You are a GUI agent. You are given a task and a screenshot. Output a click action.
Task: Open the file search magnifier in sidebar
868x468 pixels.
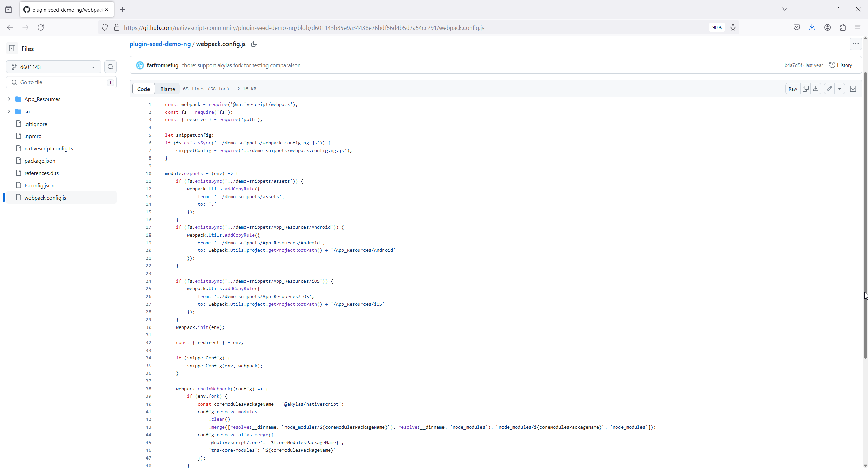coord(110,67)
